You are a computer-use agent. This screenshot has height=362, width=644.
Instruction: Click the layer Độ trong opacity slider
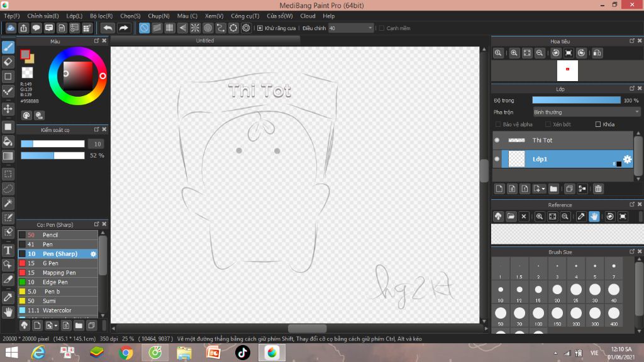pos(576,100)
